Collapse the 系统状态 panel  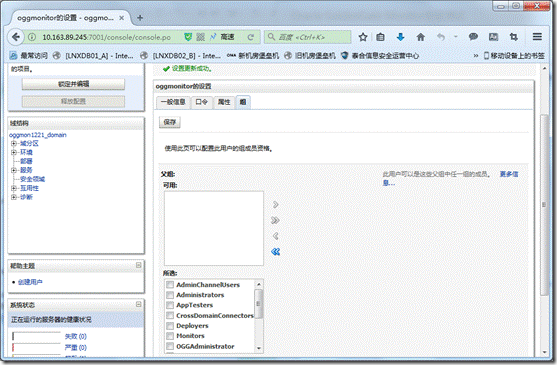tap(139, 304)
